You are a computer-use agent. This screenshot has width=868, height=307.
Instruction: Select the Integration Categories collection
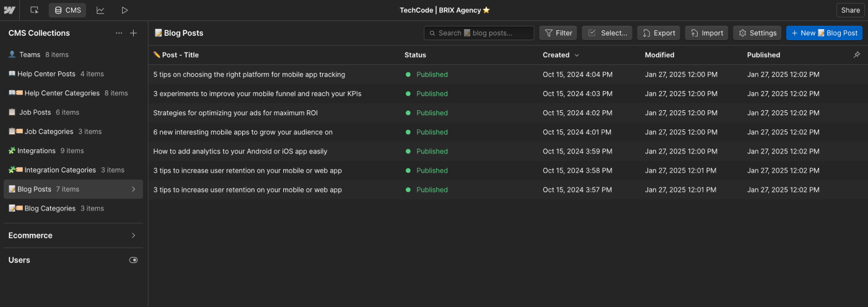(73, 170)
